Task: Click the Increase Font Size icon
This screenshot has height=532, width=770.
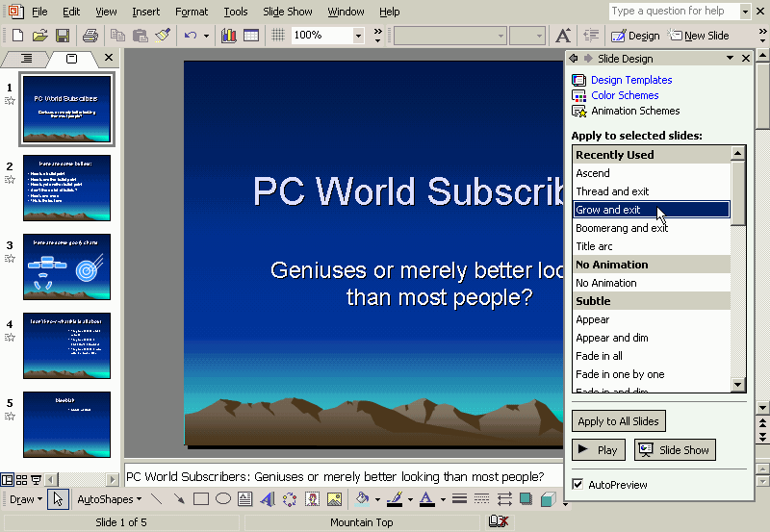Action: point(563,36)
